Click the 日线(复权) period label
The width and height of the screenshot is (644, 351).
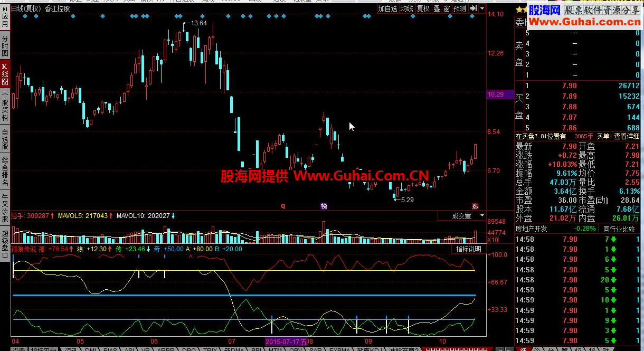pyautogui.click(x=26, y=9)
